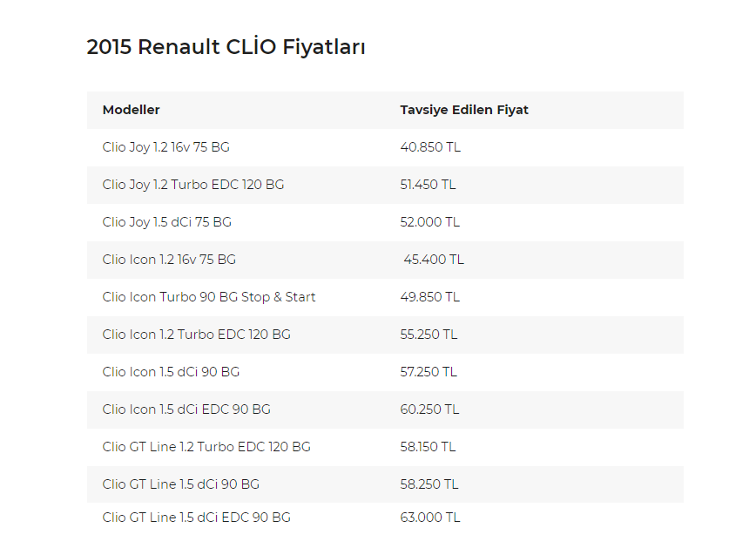
Task: Select the Clio Joy 1.2 16v 75 BG row
Action: coord(165,147)
